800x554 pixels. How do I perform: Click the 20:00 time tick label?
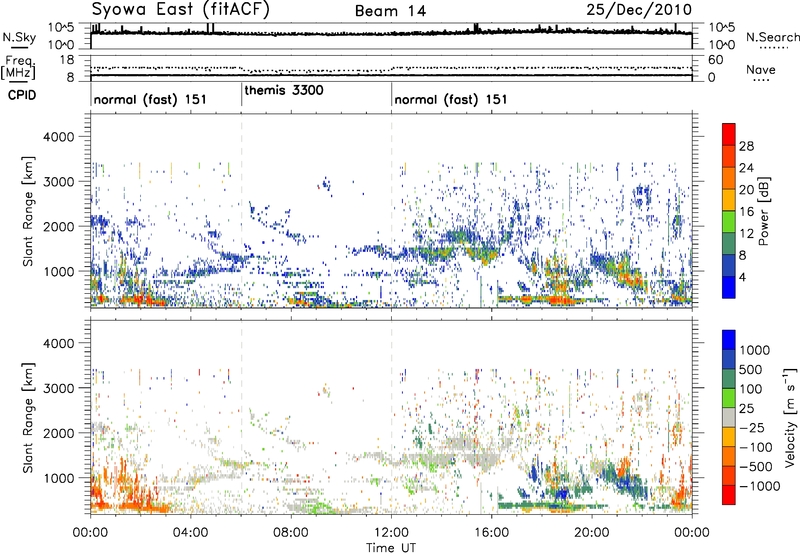click(592, 533)
